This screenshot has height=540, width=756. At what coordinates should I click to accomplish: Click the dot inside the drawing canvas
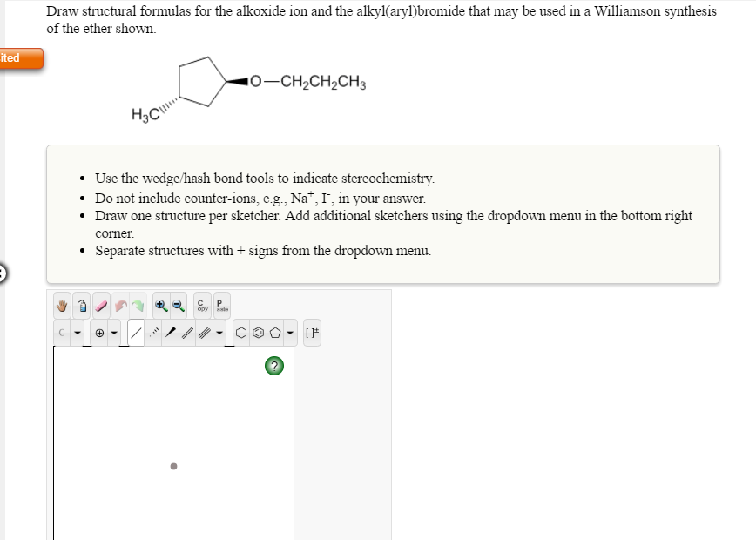click(x=172, y=465)
